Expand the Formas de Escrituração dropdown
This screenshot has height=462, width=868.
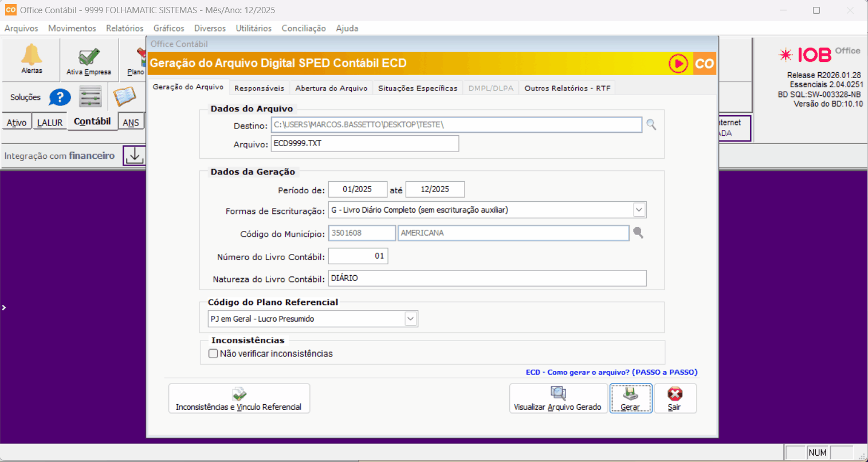click(x=639, y=210)
